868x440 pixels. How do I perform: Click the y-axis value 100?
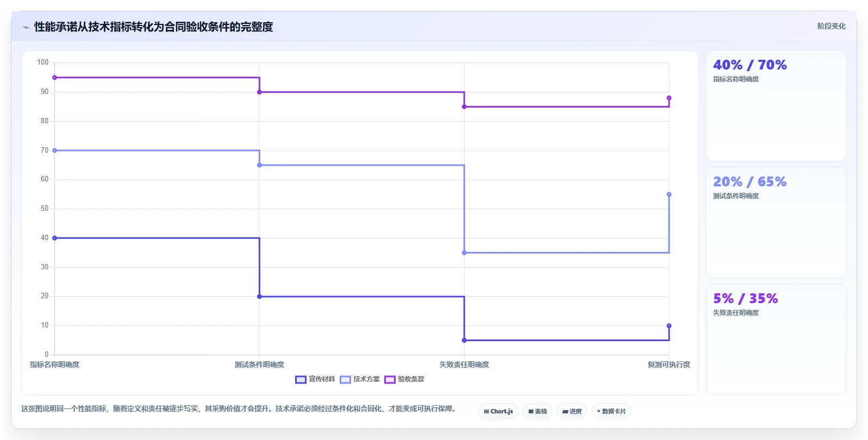point(43,62)
